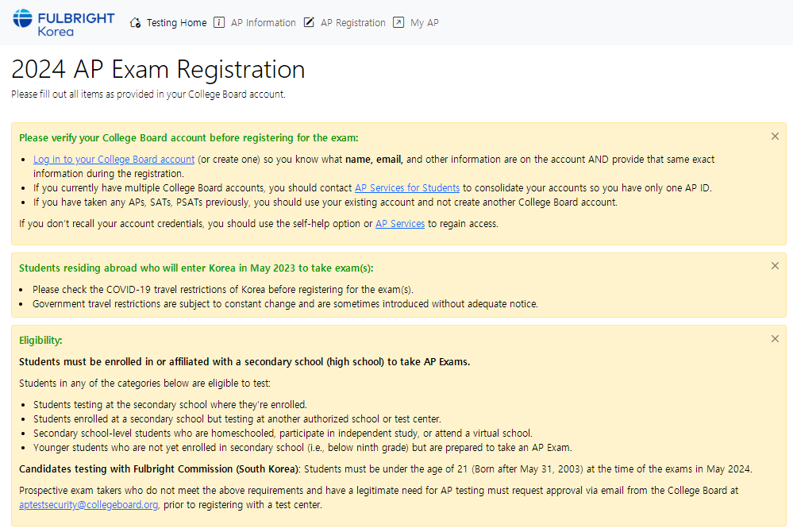Viewport: 793px width, 532px height.
Task: Click 'Secondary school-level students who are homeschooled' bullet
Action: pos(283,434)
